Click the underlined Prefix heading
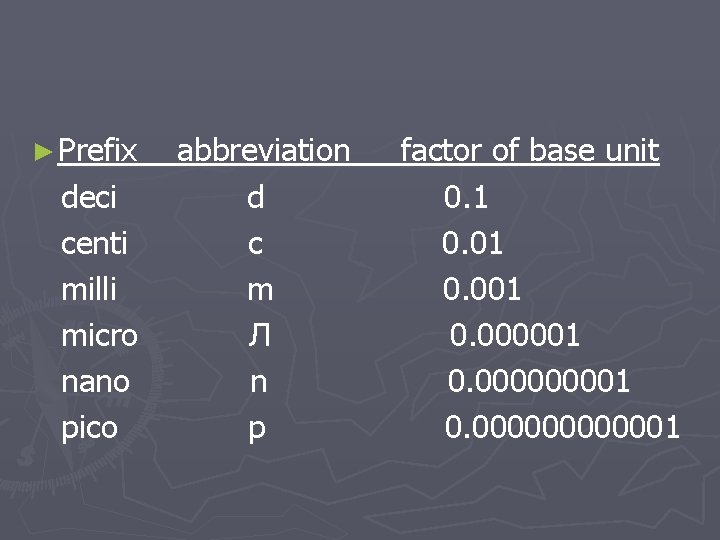The width and height of the screenshot is (720, 540). tap(98, 150)
